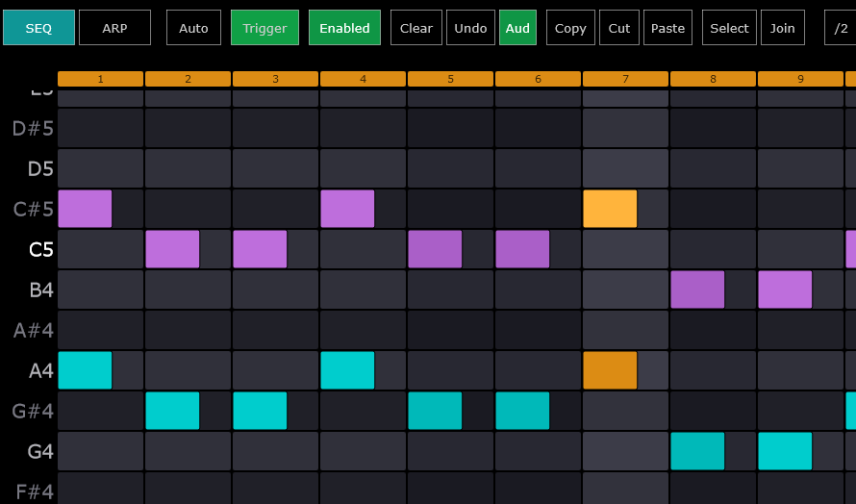Switch to the SEQ tab

[38, 28]
